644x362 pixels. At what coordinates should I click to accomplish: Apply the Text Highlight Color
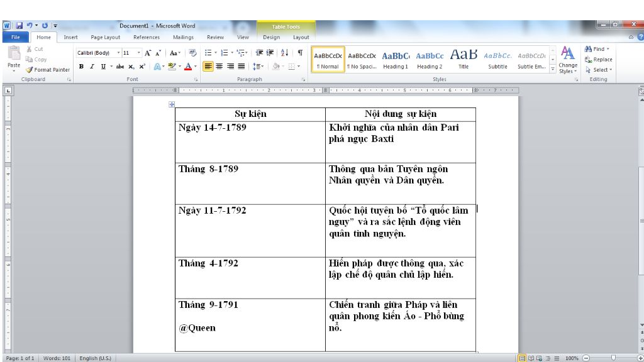tap(172, 67)
